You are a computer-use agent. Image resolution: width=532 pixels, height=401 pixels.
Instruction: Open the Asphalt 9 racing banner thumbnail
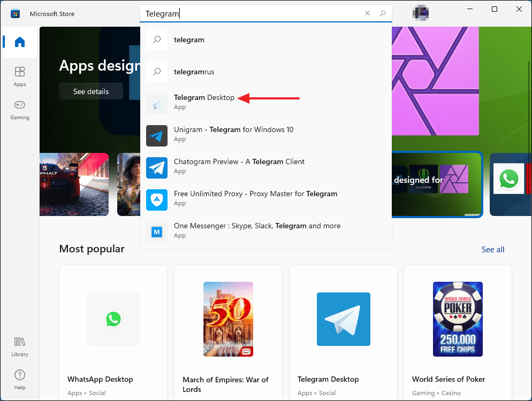pos(74,184)
